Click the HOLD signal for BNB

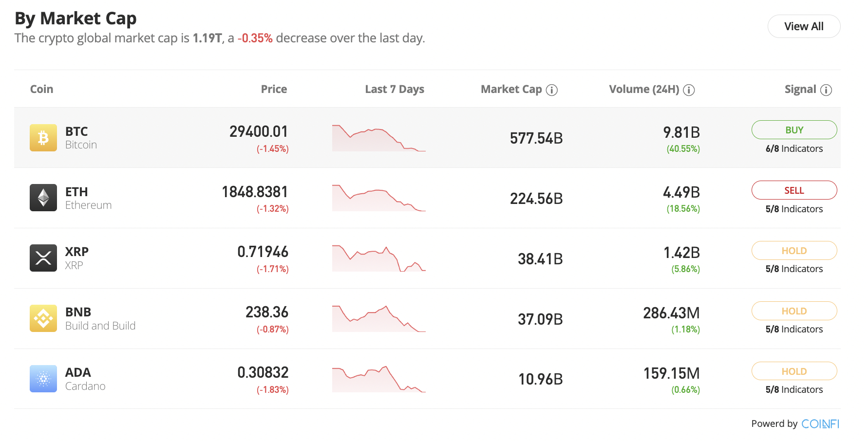tap(794, 311)
